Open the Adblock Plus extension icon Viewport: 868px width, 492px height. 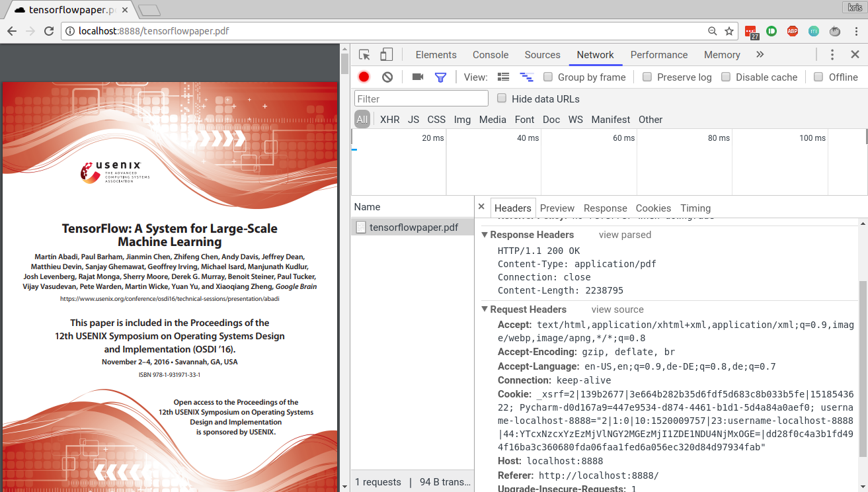coord(793,31)
